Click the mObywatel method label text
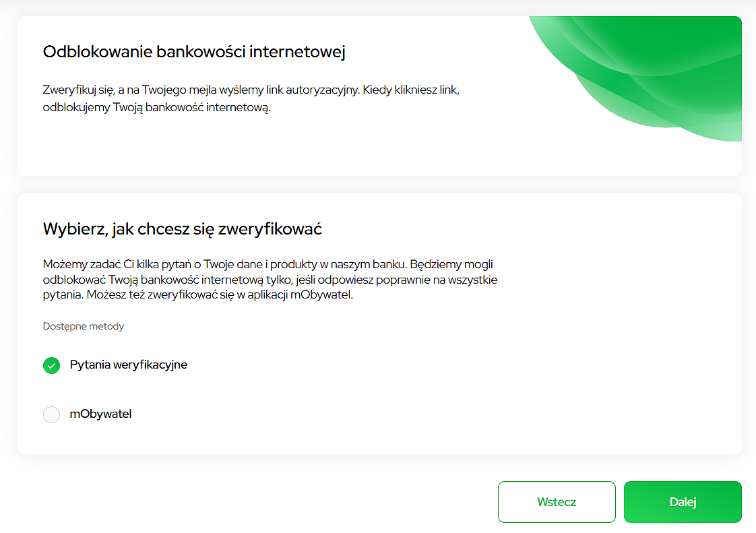 (101, 414)
